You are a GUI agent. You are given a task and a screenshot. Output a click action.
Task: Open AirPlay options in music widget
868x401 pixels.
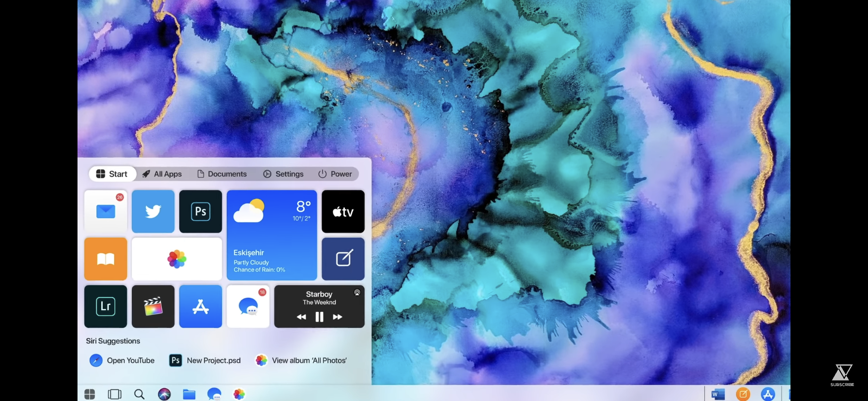tap(357, 293)
